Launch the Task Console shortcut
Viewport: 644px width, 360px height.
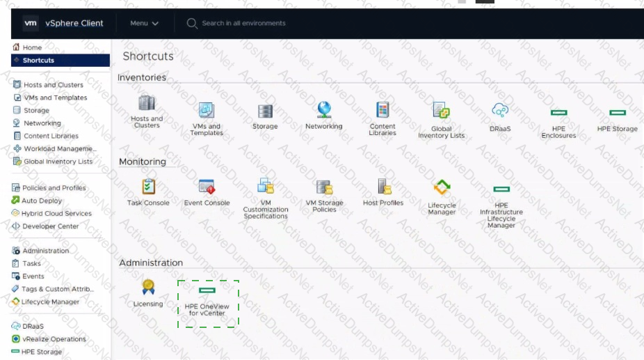148,187
